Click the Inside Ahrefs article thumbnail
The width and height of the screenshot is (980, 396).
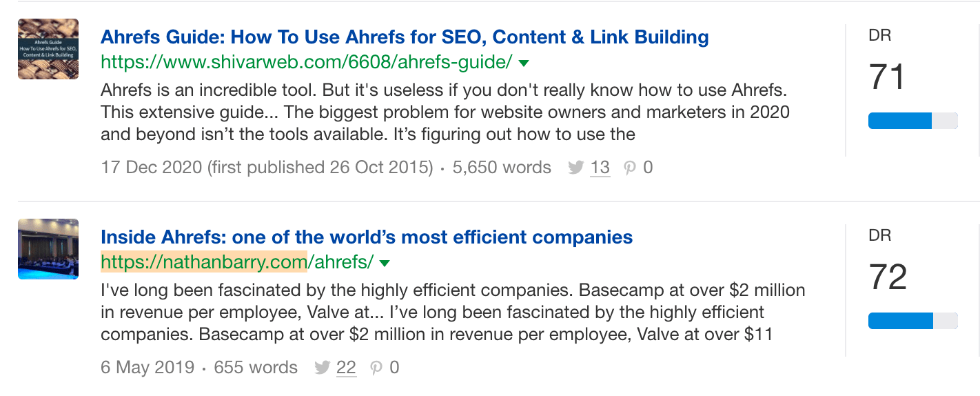[x=48, y=249]
